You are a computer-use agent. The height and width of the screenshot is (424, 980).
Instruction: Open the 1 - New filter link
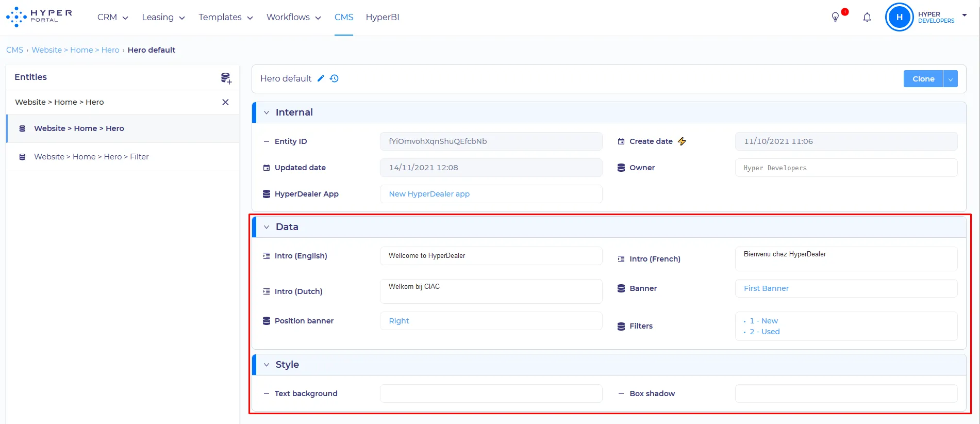point(764,321)
